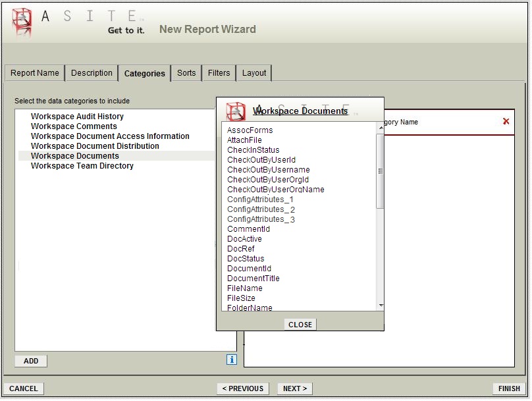Click the AssocForms field
Viewport: 532px width, 401px height.
coord(250,130)
